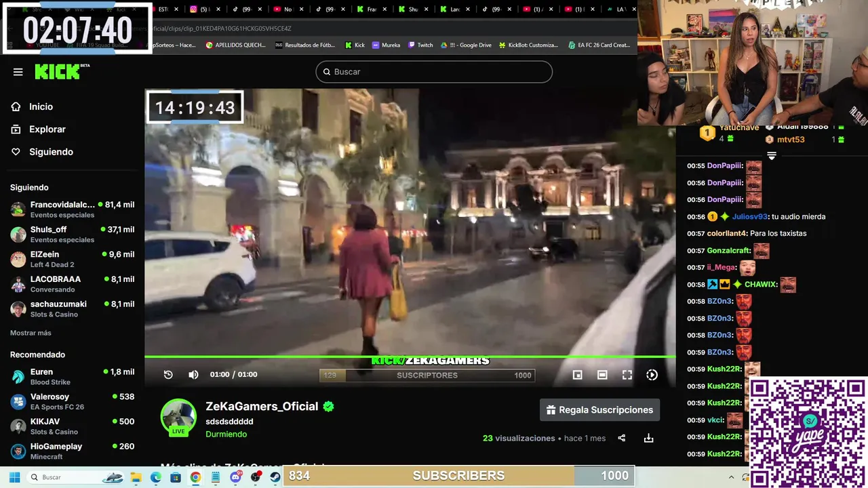Open Discord from taskbar
Image resolution: width=868 pixels, height=488 pixels.
(x=235, y=477)
